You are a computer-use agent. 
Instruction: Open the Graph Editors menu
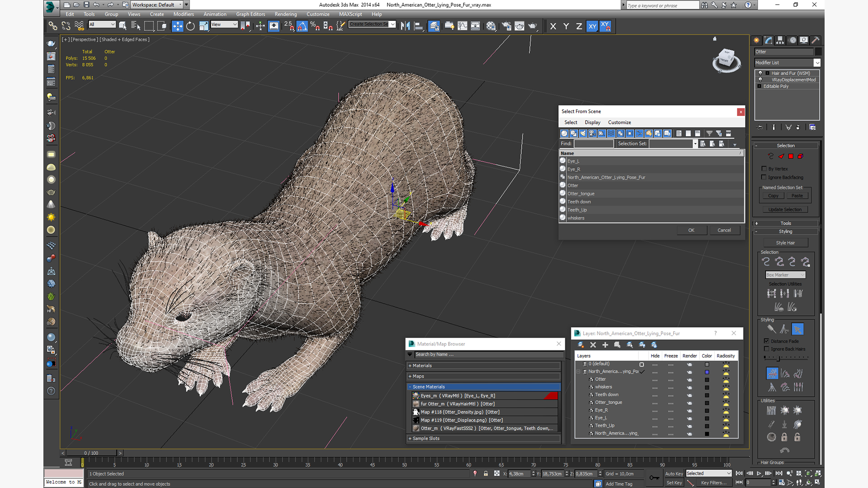250,14
